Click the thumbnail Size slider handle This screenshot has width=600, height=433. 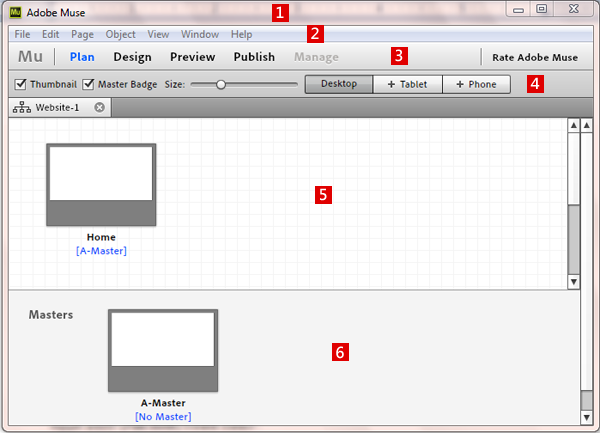pyautogui.click(x=220, y=85)
